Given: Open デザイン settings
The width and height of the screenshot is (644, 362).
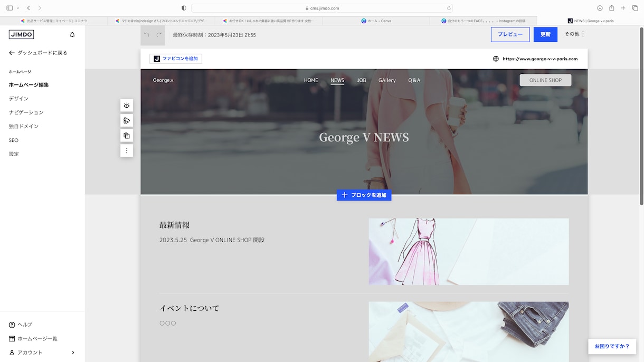Looking at the screenshot, I should 18,99.
